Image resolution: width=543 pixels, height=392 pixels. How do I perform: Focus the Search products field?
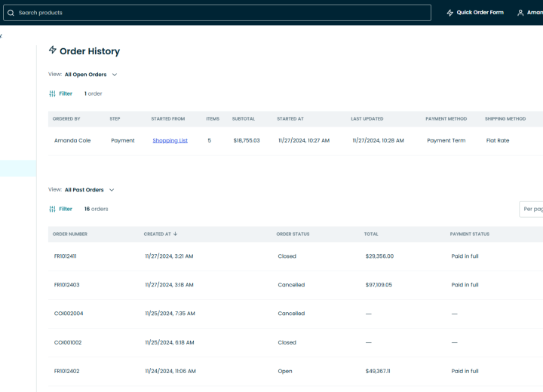tap(217, 13)
